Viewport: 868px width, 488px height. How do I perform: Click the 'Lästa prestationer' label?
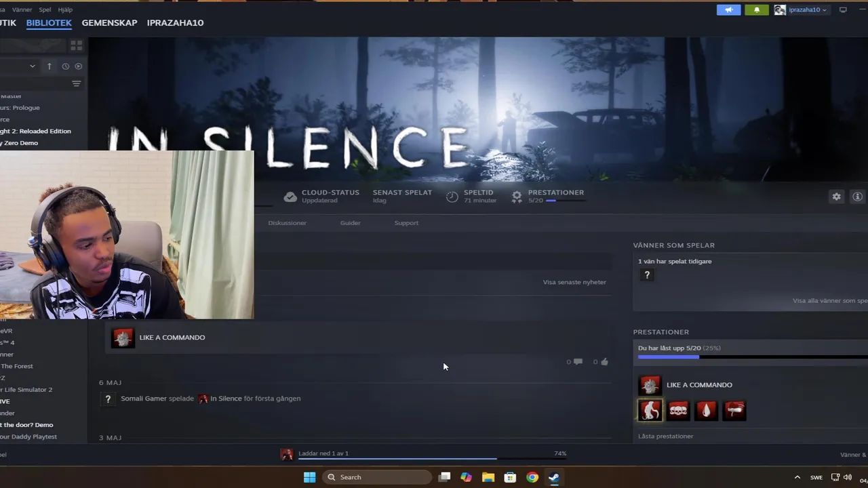coord(665,436)
